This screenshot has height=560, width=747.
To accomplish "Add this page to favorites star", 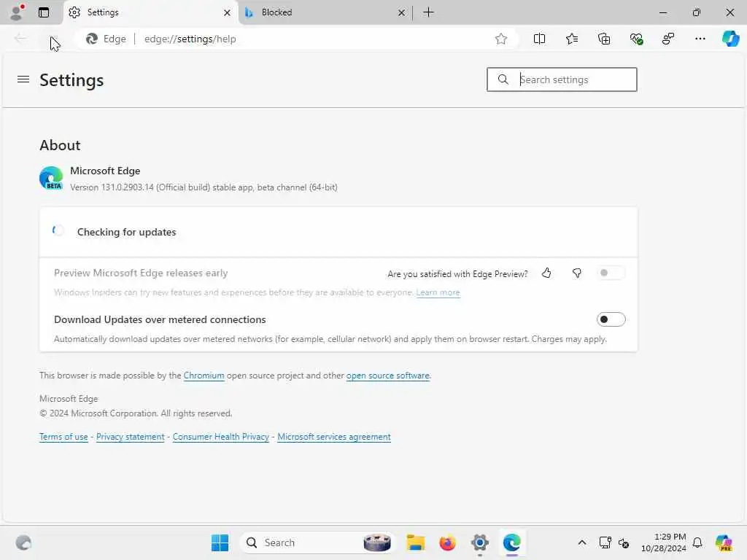I will pyautogui.click(x=500, y=39).
